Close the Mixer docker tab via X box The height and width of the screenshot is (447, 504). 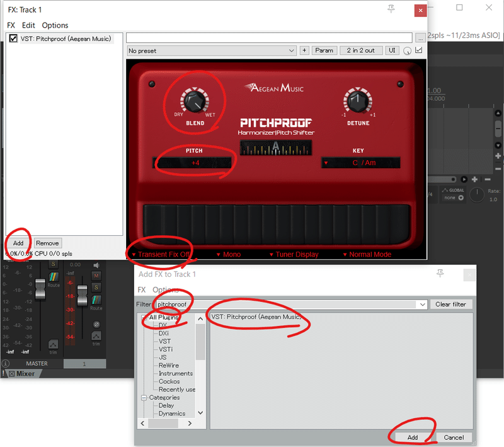click(x=11, y=374)
